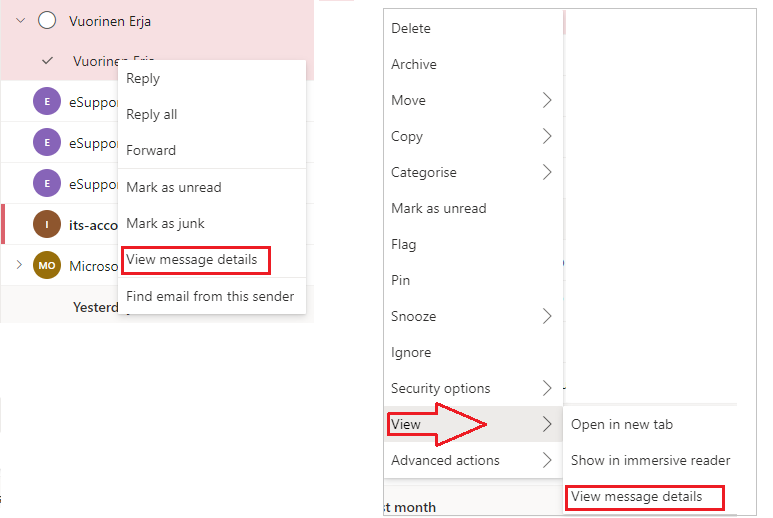Click Mark as junk
Screen dimensions: 773x518
[x=165, y=223]
